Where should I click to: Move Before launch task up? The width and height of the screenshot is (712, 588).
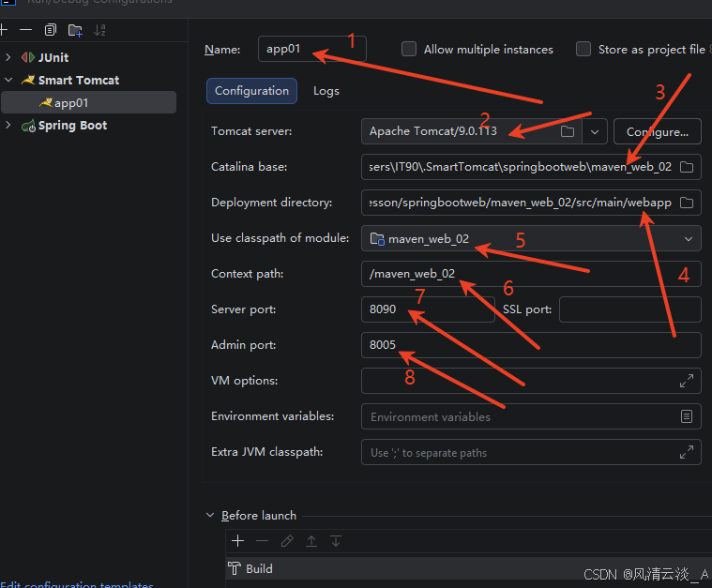pyautogui.click(x=311, y=541)
